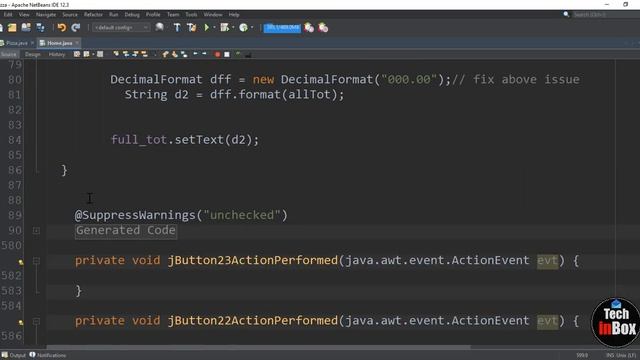Viewport: 640px width, 360px height.
Task: Open the arrow next to Debug Project
Action: pyautogui.click(x=233, y=28)
